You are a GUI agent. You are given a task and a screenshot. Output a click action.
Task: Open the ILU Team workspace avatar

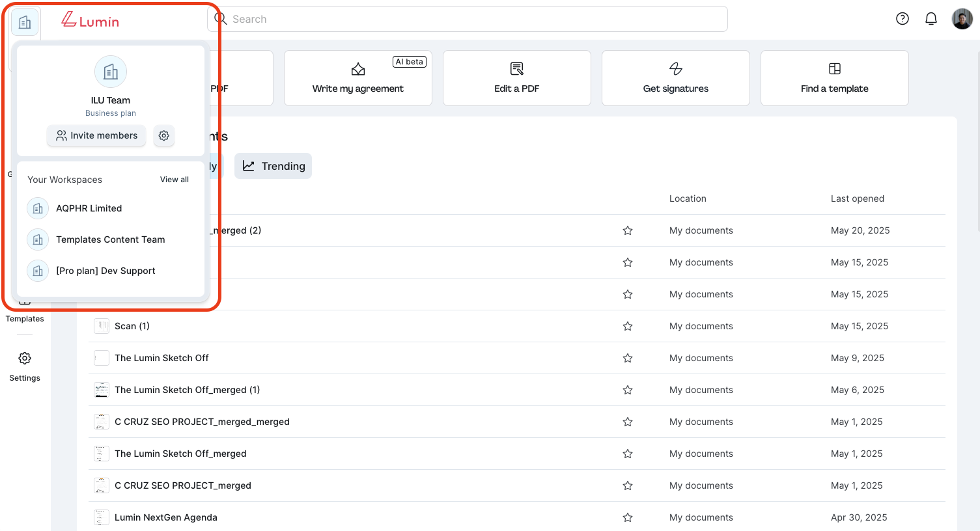click(x=111, y=72)
